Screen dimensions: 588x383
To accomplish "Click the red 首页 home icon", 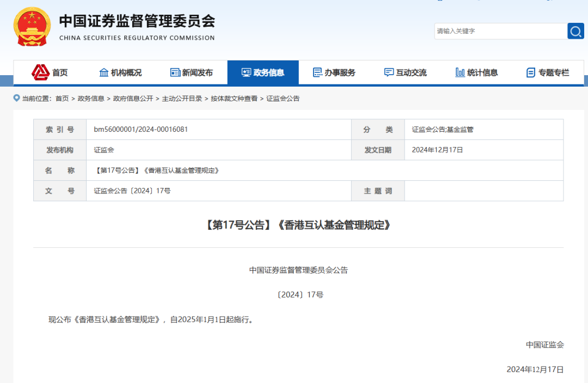I will click(x=40, y=72).
